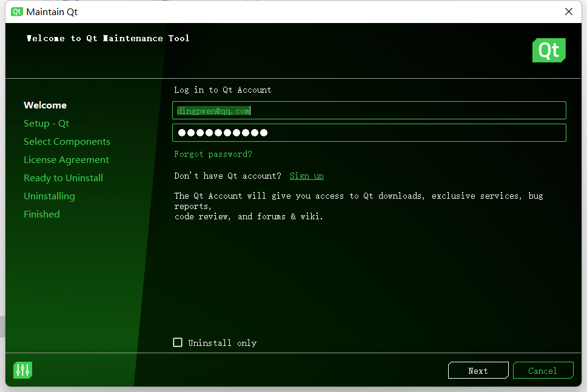The image size is (587, 392).
Task: Go to License Agreement step
Action: (x=66, y=160)
